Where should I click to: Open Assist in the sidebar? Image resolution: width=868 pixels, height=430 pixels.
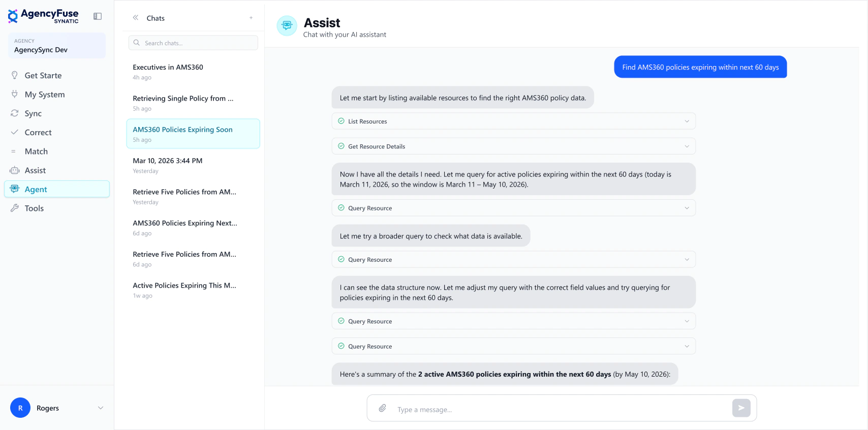[57, 170]
